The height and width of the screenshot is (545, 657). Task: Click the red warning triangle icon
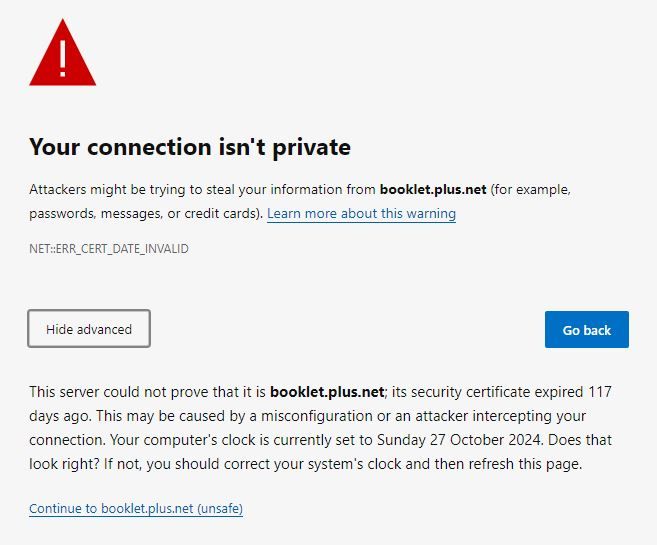tap(62, 55)
